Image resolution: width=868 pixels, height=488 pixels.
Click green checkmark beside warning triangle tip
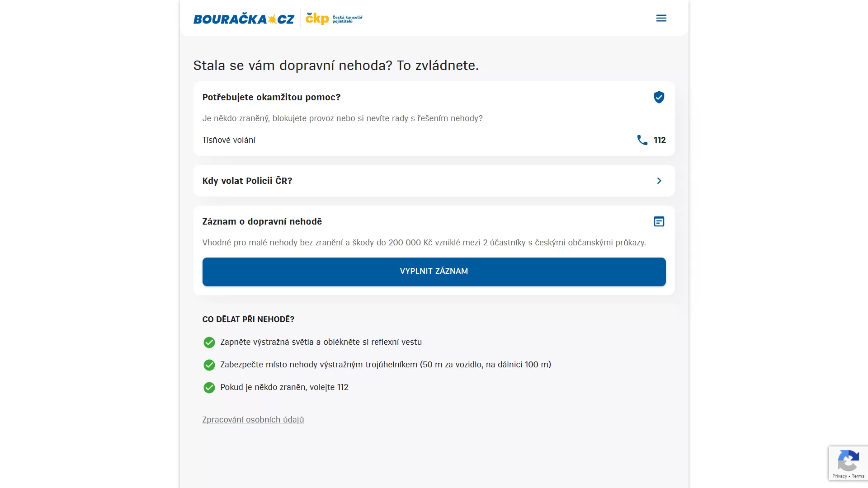209,365
